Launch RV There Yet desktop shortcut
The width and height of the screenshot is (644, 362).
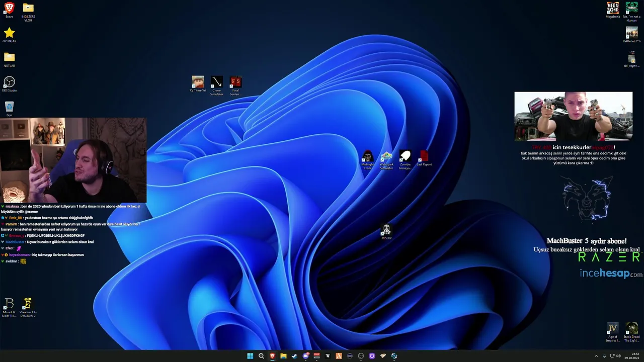click(198, 84)
